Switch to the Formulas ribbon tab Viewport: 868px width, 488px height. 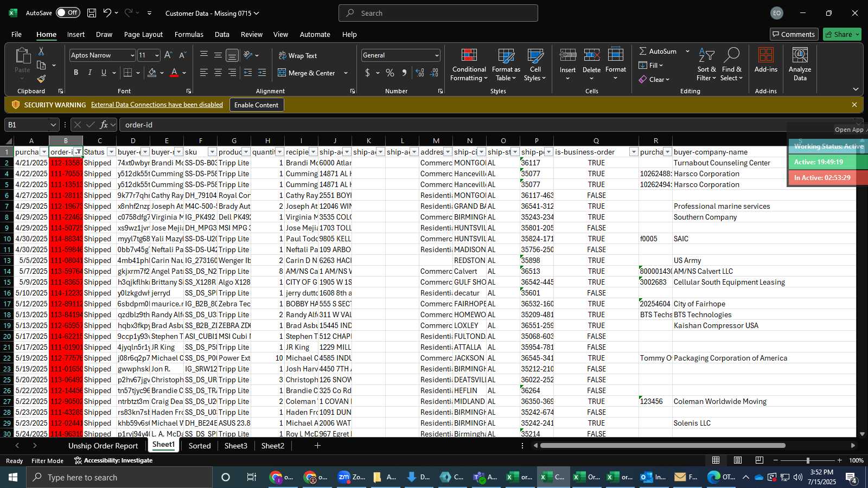pyautogui.click(x=189, y=34)
